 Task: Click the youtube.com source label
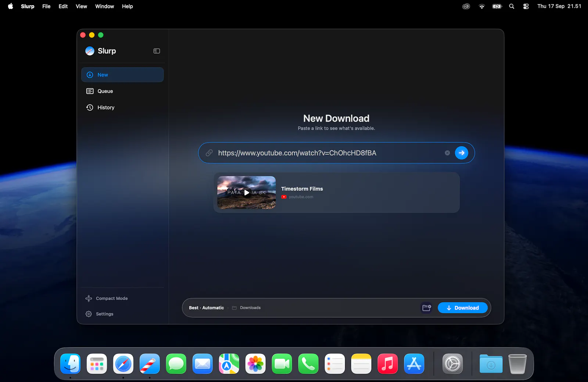[301, 197]
